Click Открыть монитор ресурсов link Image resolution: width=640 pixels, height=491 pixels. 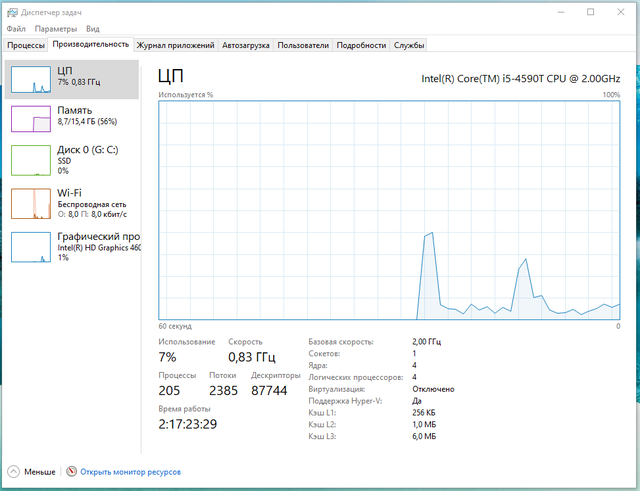click(131, 471)
